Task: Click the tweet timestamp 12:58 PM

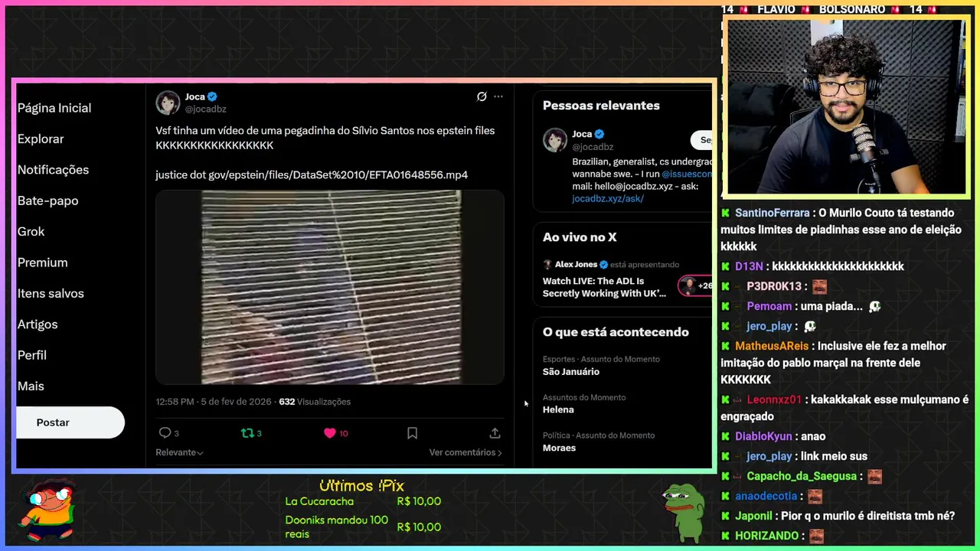Action: pyautogui.click(x=175, y=402)
